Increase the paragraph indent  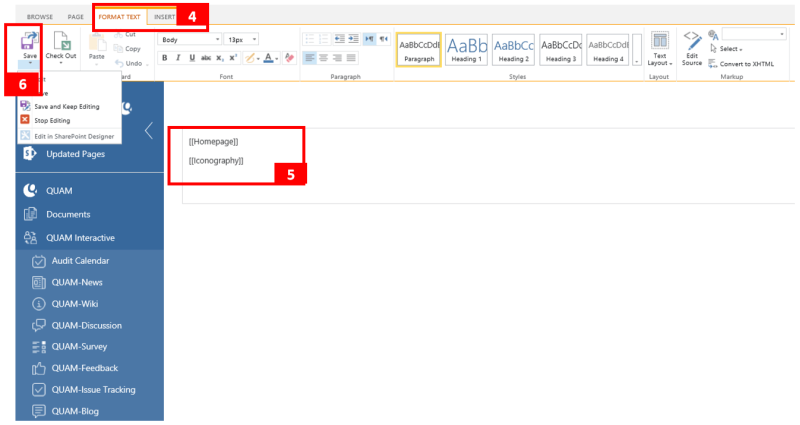[353, 39]
